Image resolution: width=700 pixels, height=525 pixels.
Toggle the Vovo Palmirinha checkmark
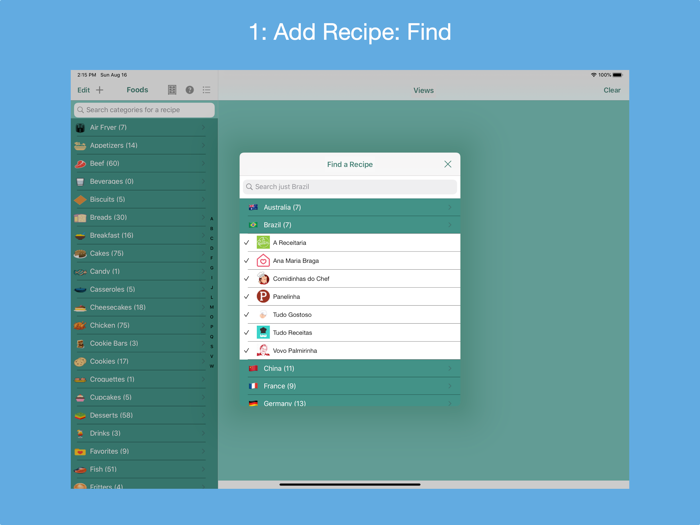246,350
